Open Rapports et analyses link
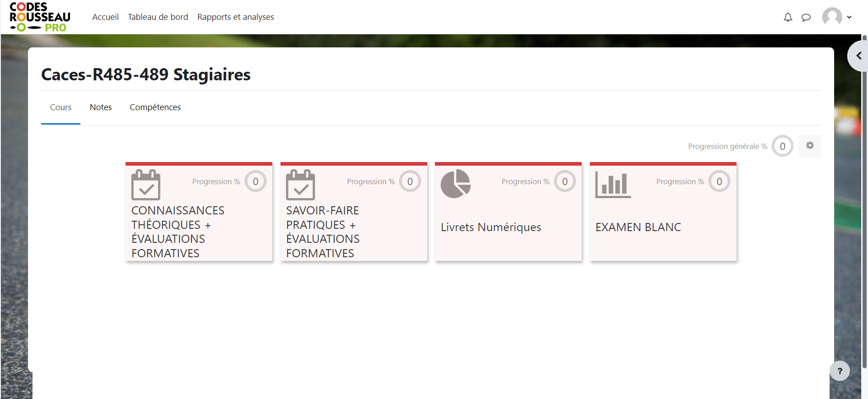 [235, 17]
